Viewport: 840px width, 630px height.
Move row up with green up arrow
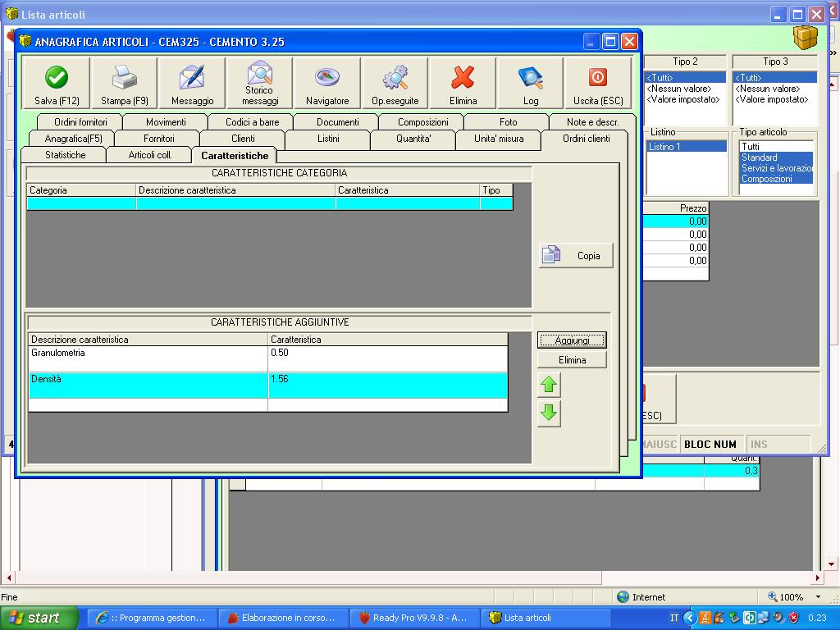[x=549, y=385]
